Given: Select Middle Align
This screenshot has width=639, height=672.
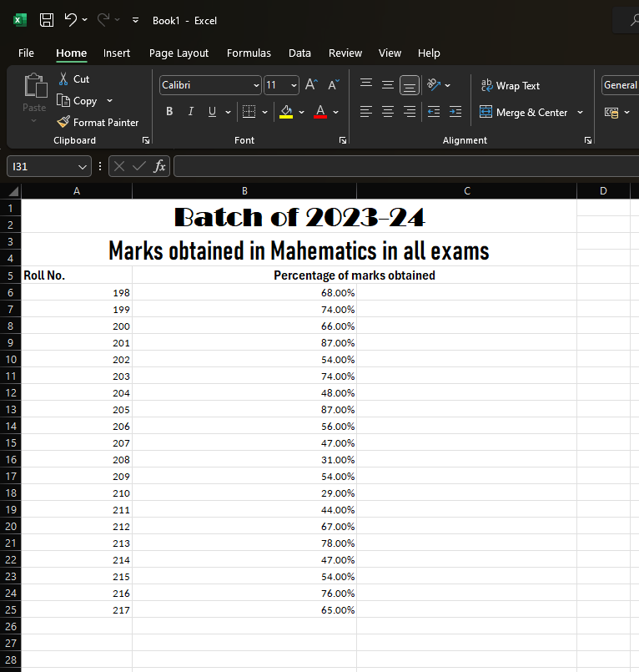Looking at the screenshot, I should 388,85.
